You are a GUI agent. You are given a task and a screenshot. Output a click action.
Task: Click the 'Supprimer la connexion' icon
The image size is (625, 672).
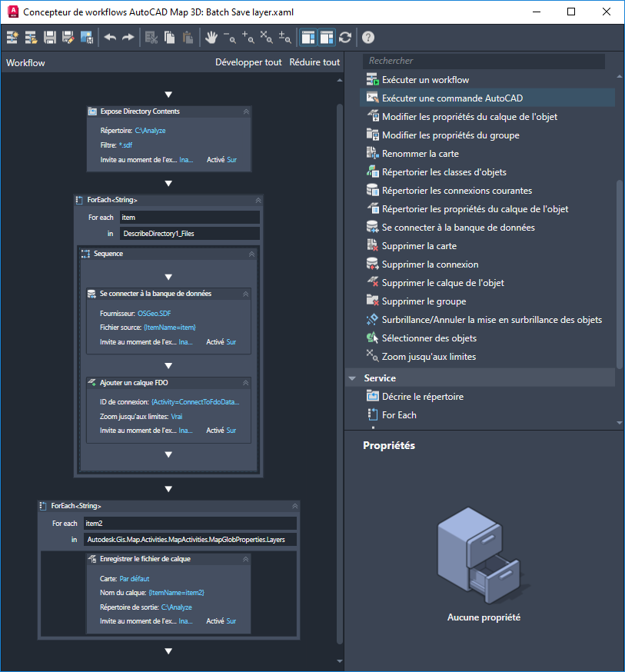pos(372,264)
